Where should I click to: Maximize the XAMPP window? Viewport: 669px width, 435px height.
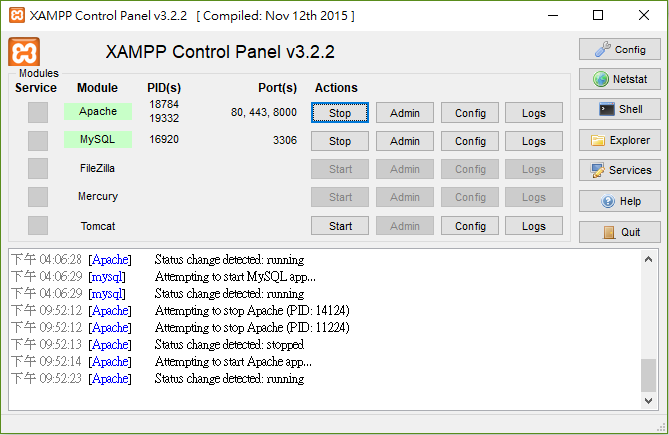pos(598,15)
